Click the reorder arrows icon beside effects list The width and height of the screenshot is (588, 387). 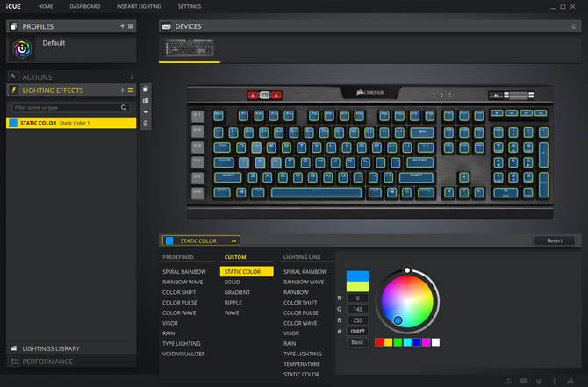tap(146, 111)
